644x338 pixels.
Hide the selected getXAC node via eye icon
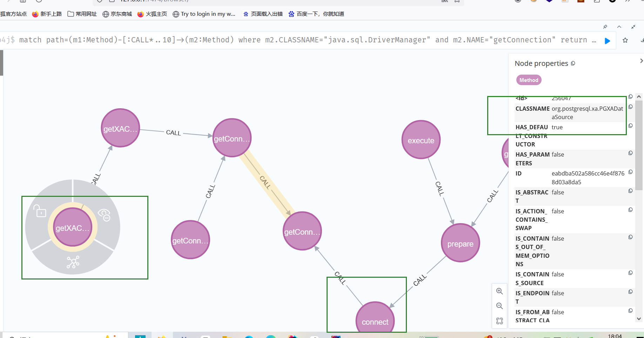click(x=104, y=214)
